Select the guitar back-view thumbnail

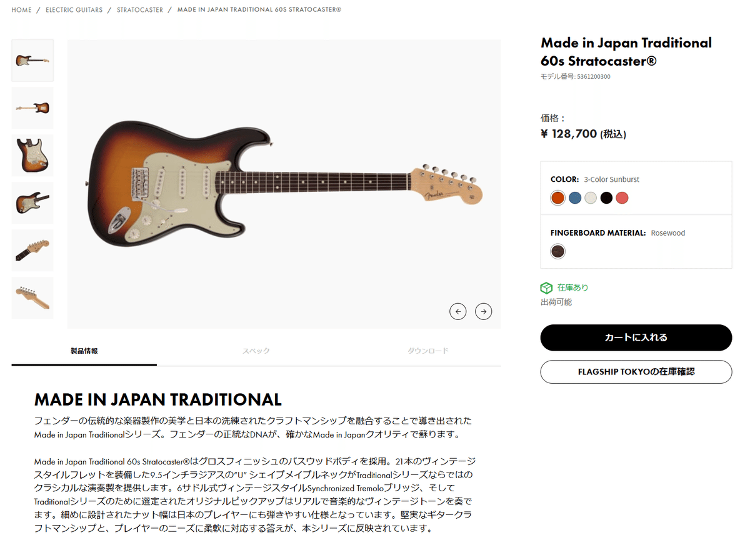coord(32,107)
